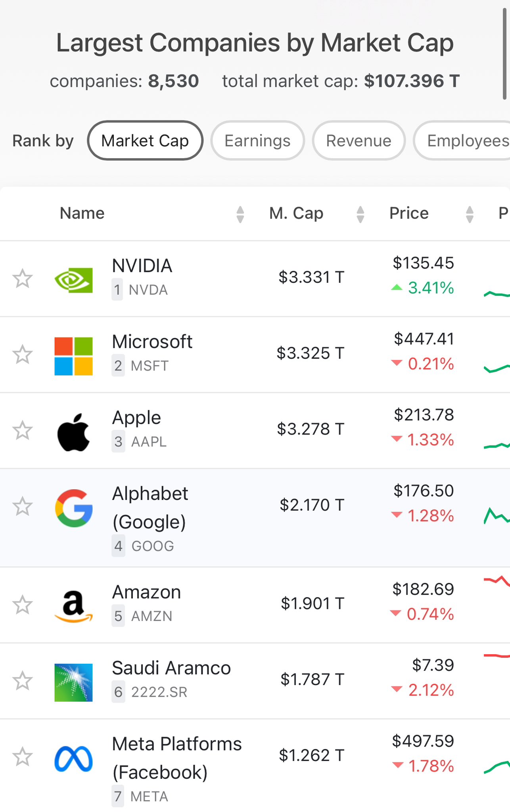The image size is (510, 812).
Task: Click the Google G logo
Action: (x=74, y=508)
